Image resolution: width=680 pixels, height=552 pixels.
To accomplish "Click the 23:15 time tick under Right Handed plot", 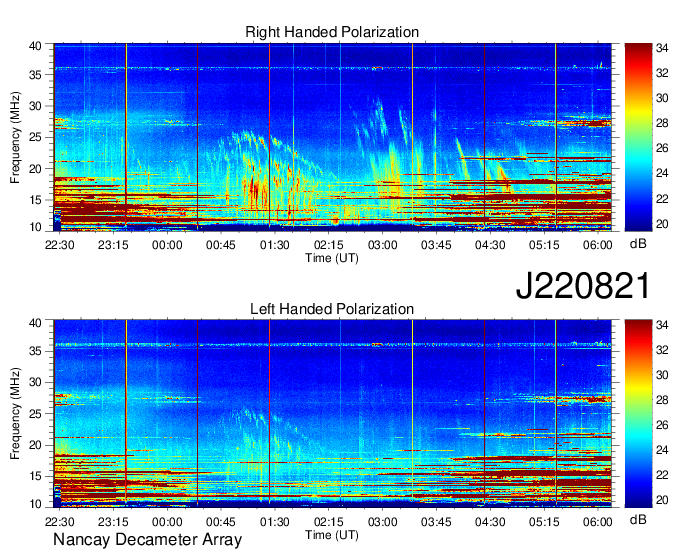I will (113, 245).
